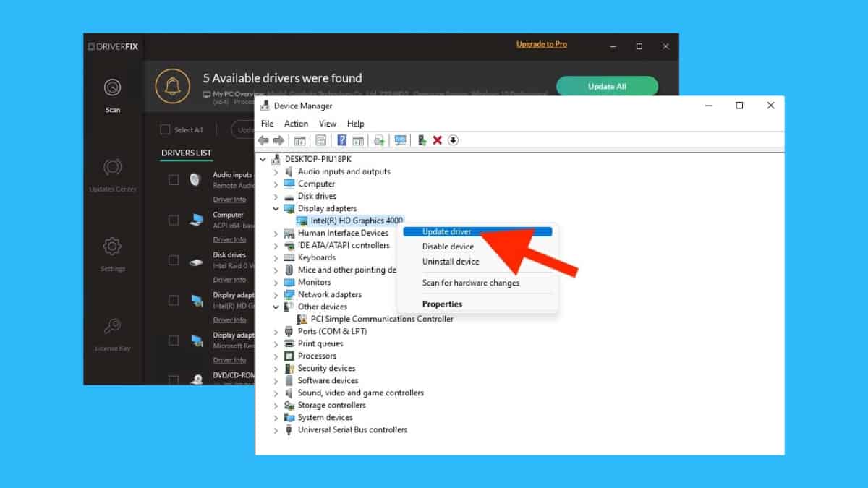Viewport: 868px width, 488px height.
Task: Expand the Universal Serial Bus controllers node
Action: [x=276, y=430]
